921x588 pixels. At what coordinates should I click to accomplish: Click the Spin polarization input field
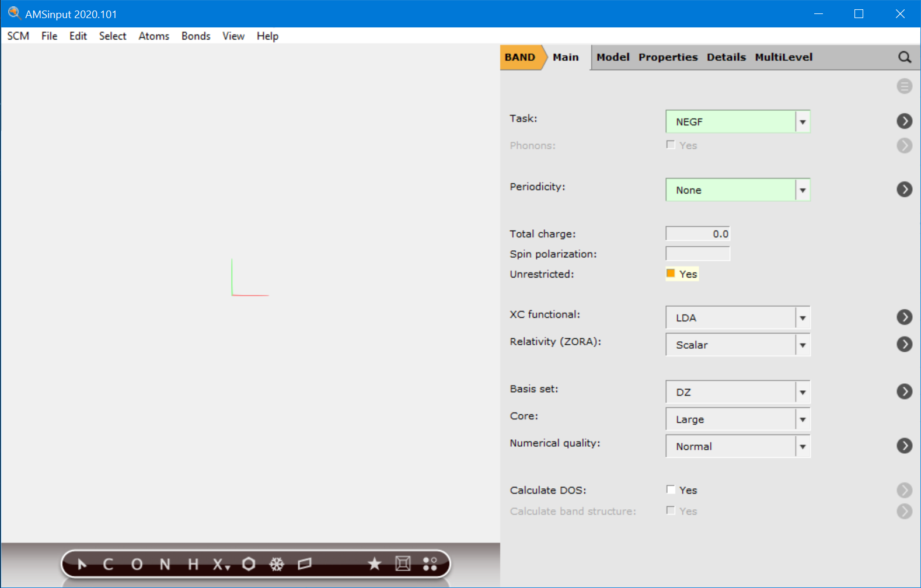[698, 254]
